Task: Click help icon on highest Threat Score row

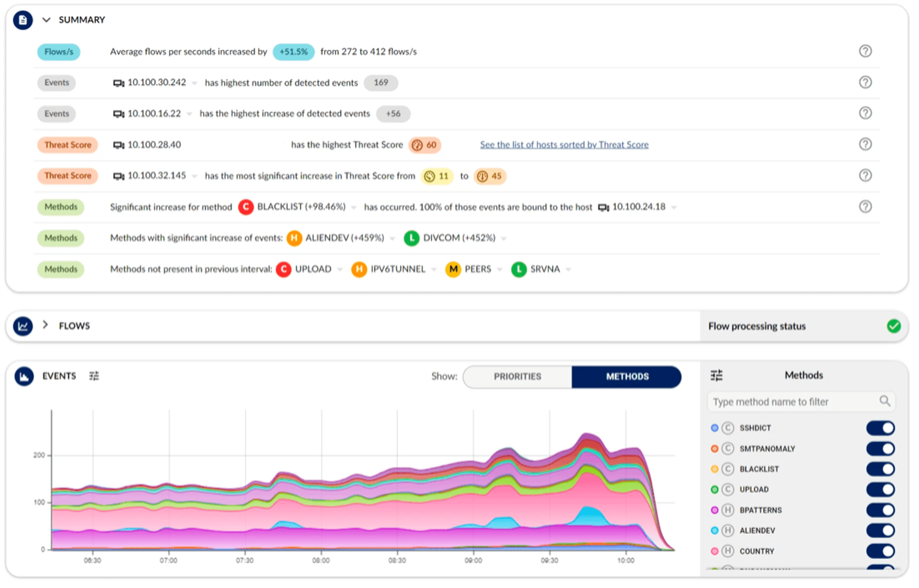Action: pyautogui.click(x=865, y=144)
